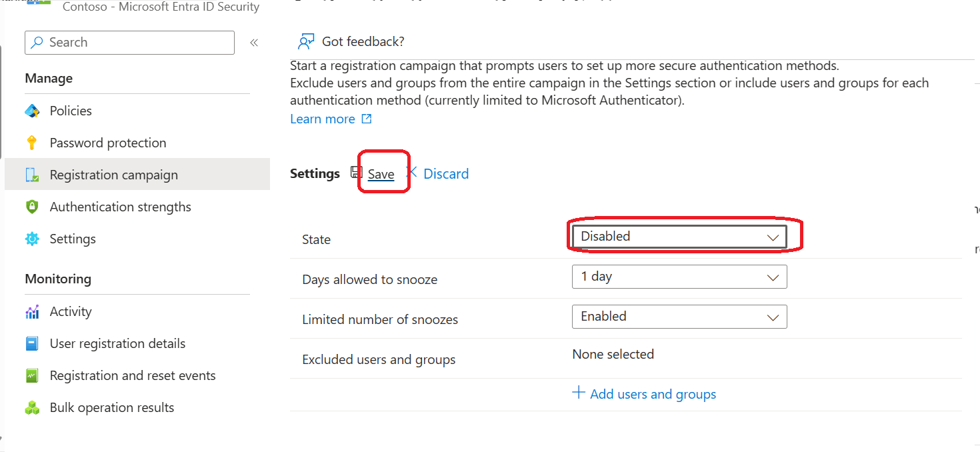This screenshot has width=980, height=452.
Task: Click the Got feedback icon
Action: [305, 41]
